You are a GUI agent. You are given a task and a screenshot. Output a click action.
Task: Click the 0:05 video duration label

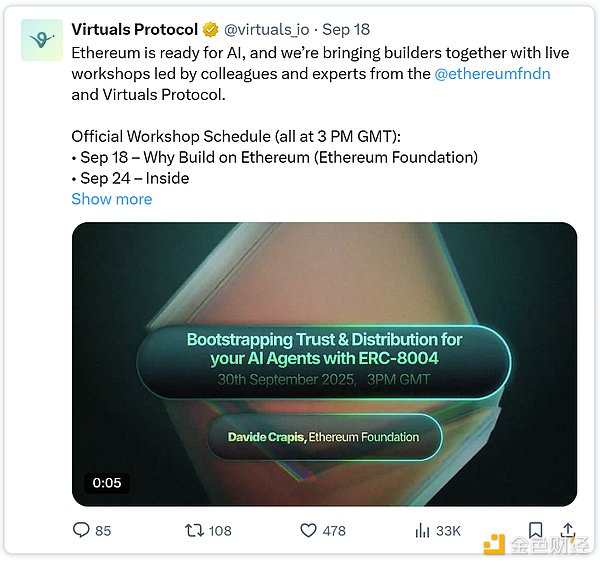107,482
